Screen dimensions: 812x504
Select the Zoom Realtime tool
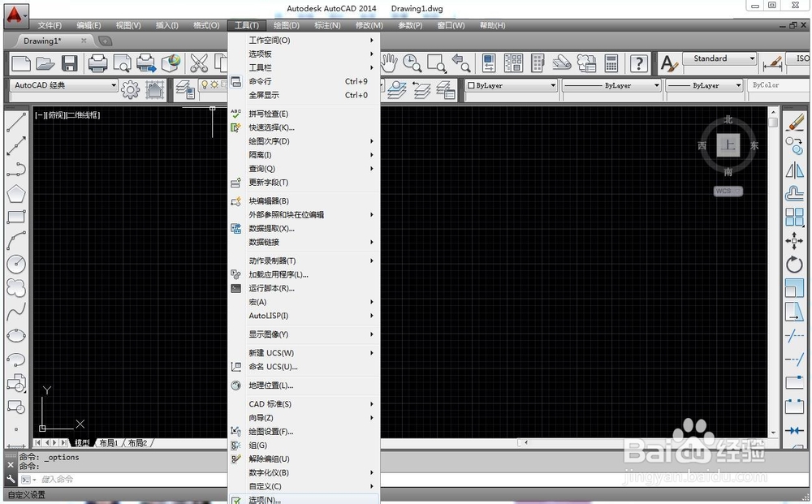[412, 63]
